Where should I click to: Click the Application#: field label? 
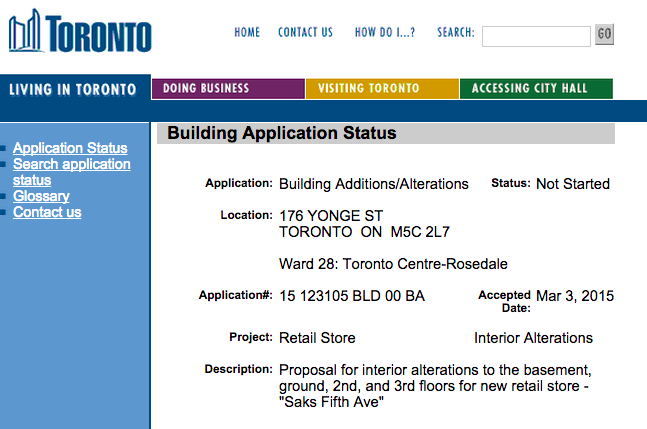(236, 295)
